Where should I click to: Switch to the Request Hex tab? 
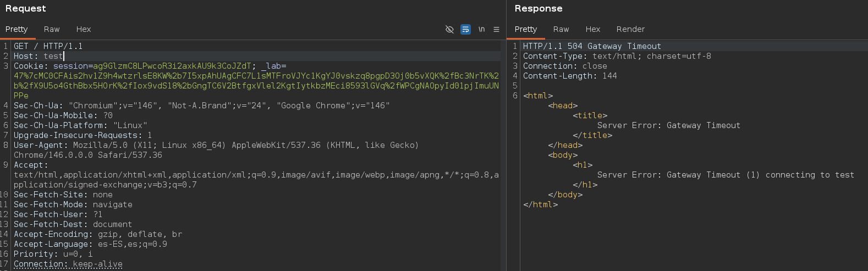[84, 29]
